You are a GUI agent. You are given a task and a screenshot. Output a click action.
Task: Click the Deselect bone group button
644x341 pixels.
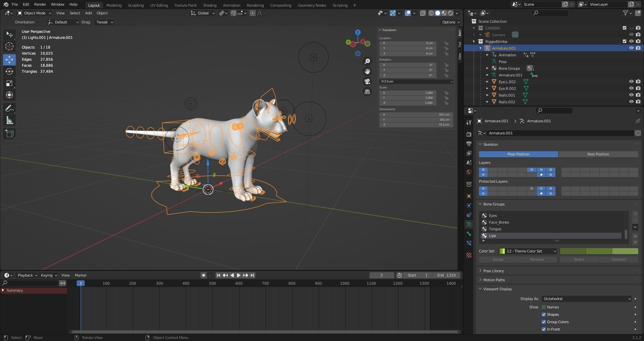click(x=619, y=260)
